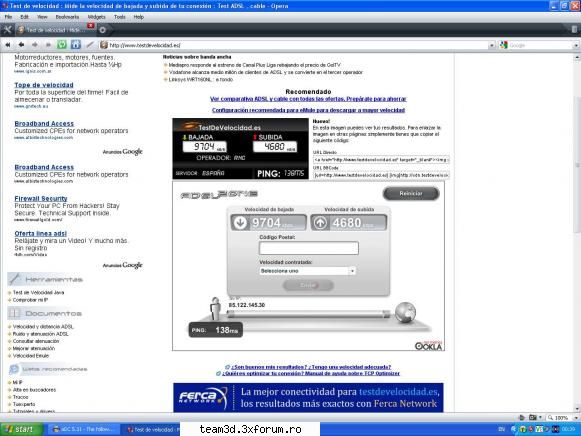This screenshot has width=581, height=436.
Task: Open the first Broadband Access link
Action: click(x=44, y=123)
